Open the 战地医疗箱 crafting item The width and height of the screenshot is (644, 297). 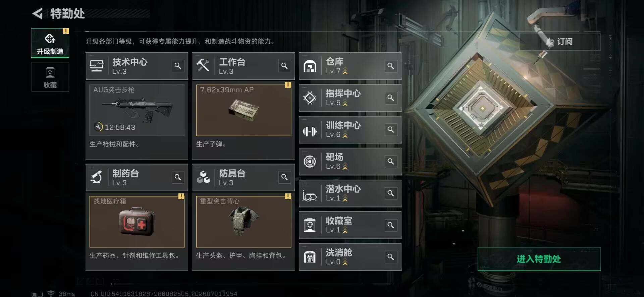137,222
